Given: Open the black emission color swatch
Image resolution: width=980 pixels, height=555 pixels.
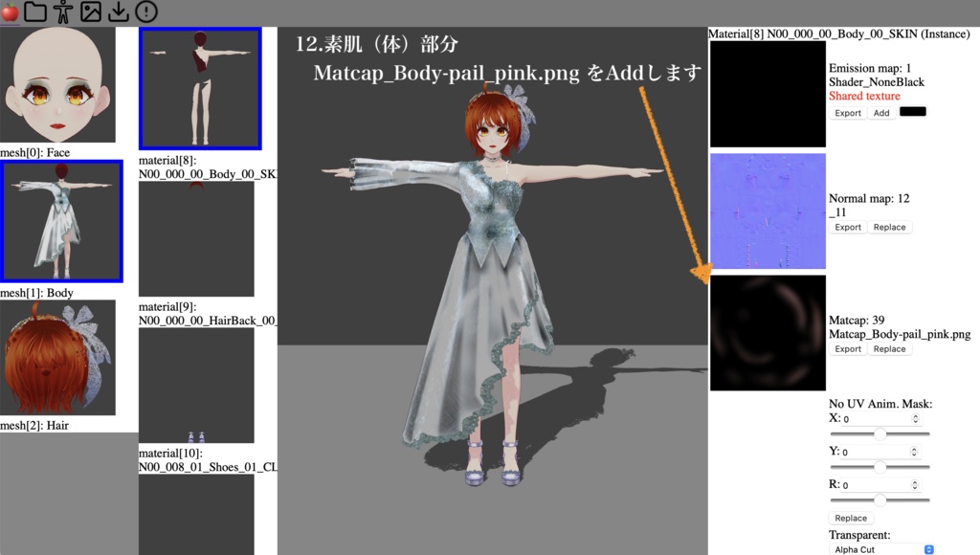Looking at the screenshot, I should tap(912, 112).
